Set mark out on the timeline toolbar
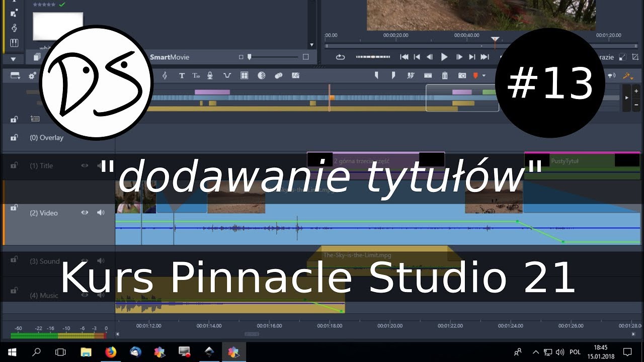The height and width of the screenshot is (362, 644). (393, 76)
